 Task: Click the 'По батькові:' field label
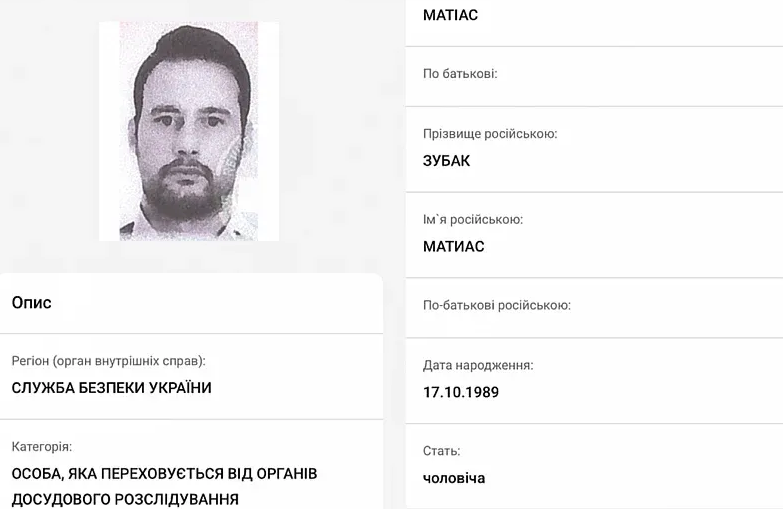click(x=460, y=74)
